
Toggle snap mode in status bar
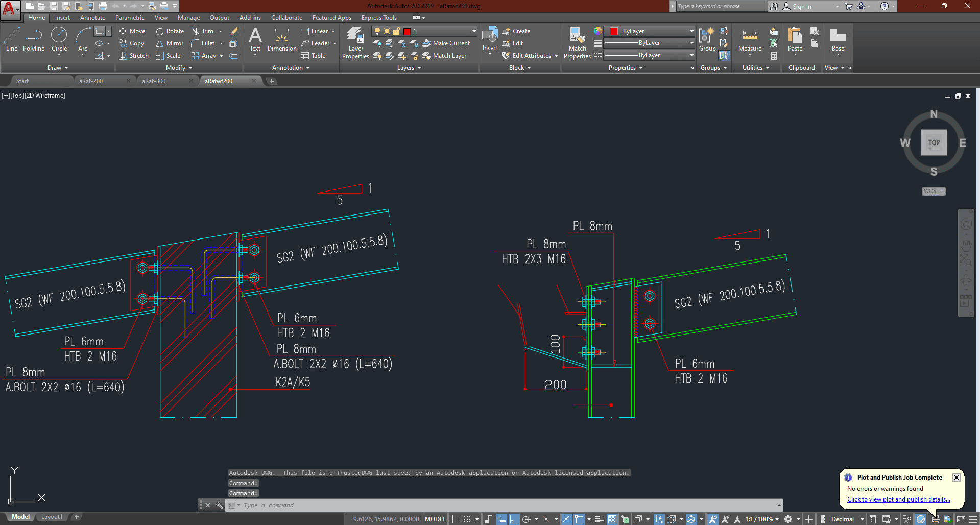(467, 519)
